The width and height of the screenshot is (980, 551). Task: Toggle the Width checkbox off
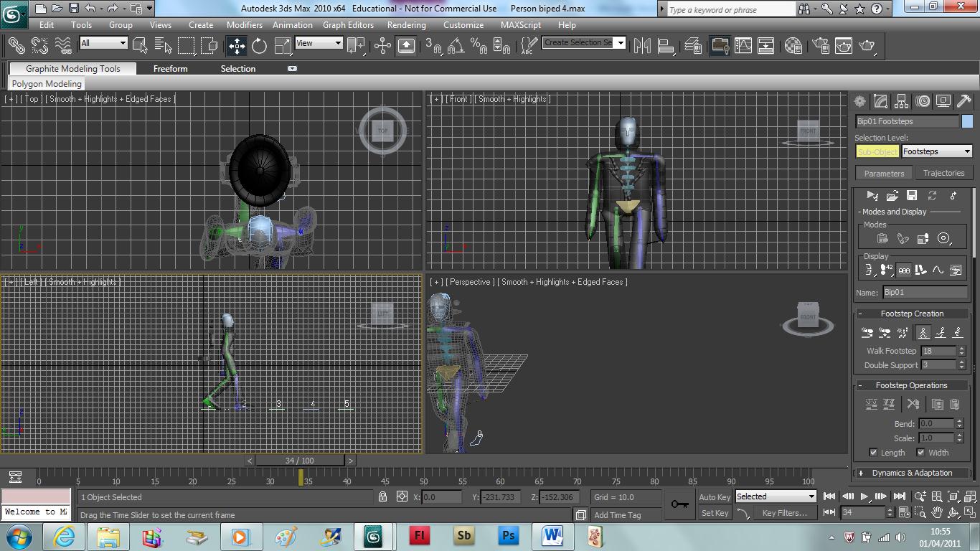coord(920,453)
